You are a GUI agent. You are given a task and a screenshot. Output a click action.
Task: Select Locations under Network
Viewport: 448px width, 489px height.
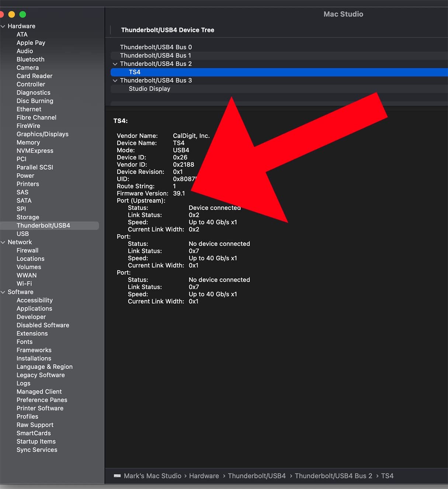click(x=31, y=259)
